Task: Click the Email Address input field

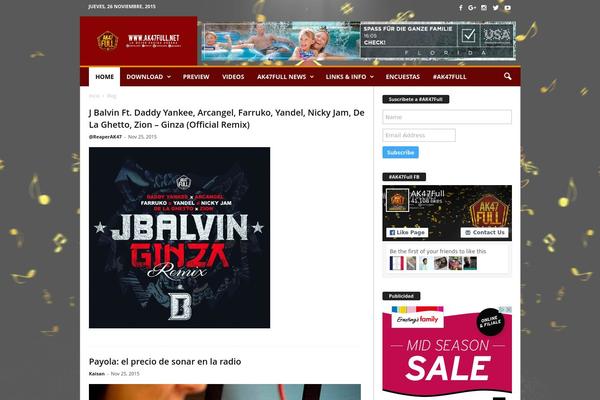Action: pyautogui.click(x=419, y=135)
